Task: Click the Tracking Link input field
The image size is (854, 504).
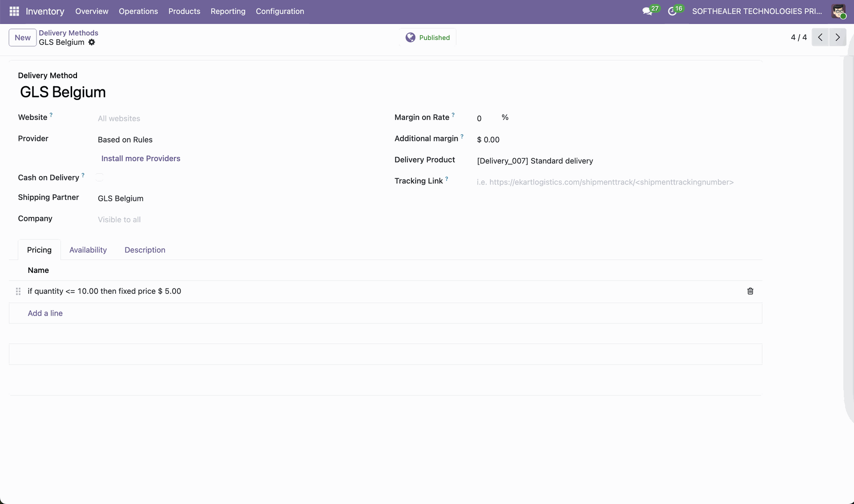Action: tap(605, 182)
